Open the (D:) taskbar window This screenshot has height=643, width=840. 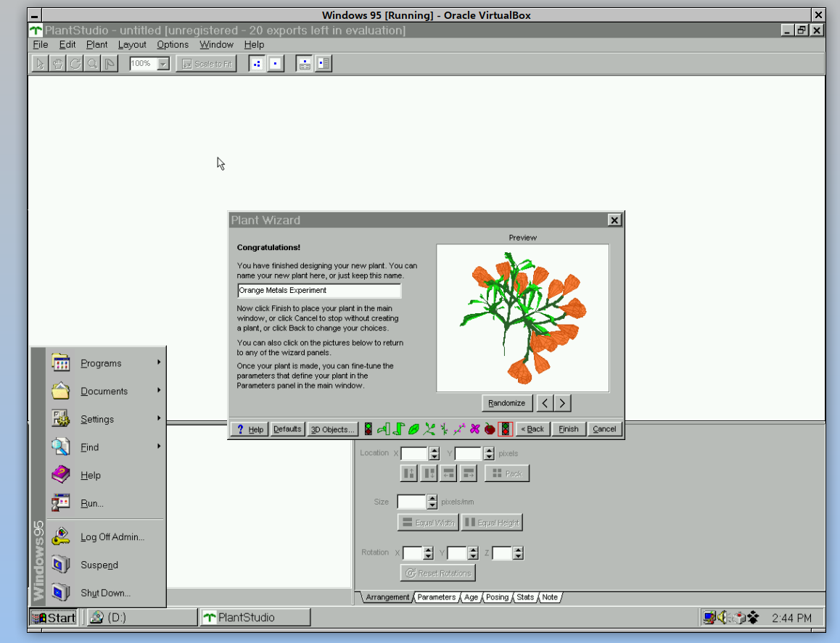tap(142, 618)
